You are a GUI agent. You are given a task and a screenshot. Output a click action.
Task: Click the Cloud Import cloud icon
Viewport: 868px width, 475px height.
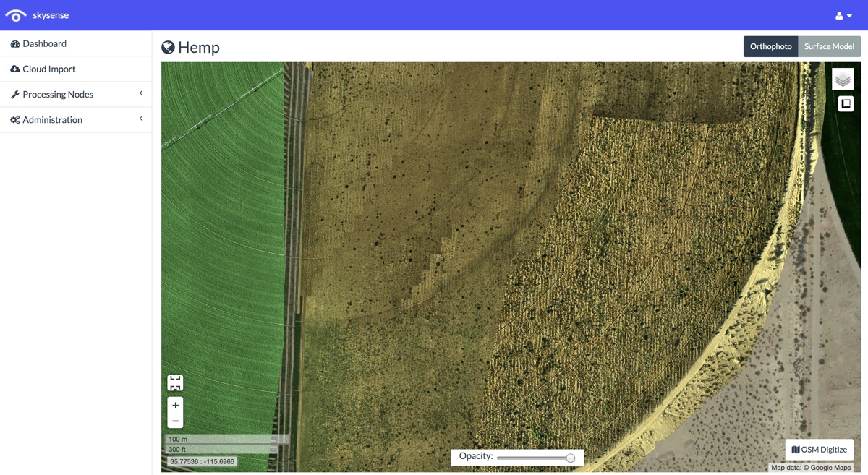click(x=15, y=69)
